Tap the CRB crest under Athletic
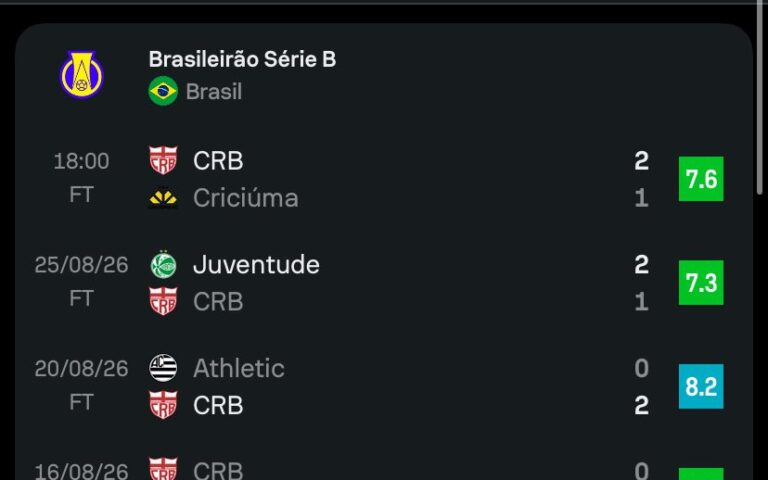The height and width of the screenshot is (480, 768). click(x=163, y=405)
